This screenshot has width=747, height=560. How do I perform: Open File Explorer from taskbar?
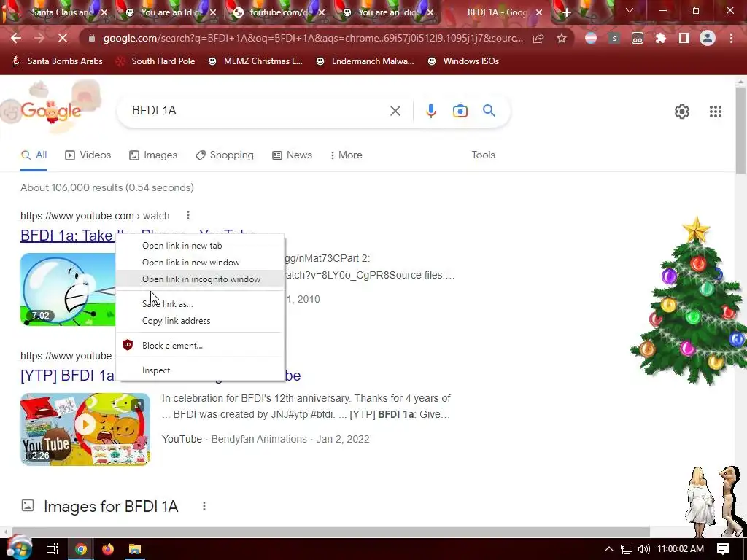pyautogui.click(x=135, y=549)
